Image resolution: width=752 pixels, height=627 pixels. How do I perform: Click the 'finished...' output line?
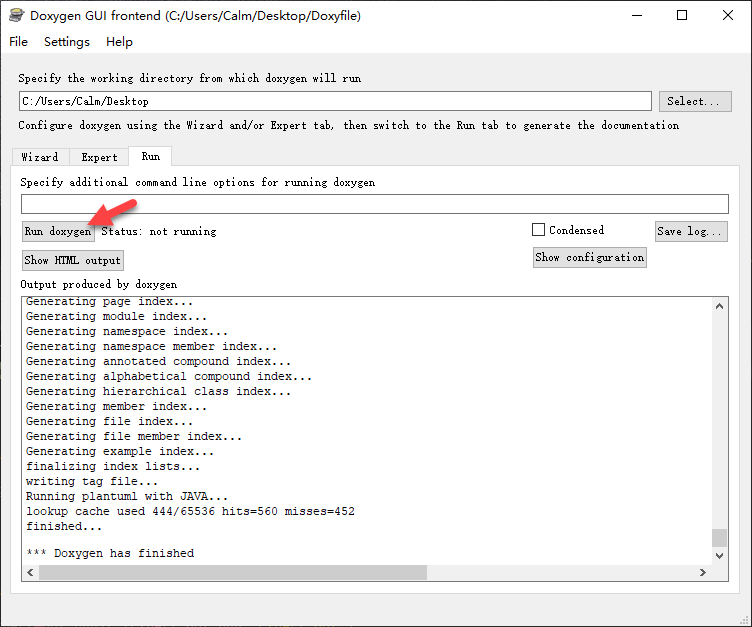click(x=64, y=526)
